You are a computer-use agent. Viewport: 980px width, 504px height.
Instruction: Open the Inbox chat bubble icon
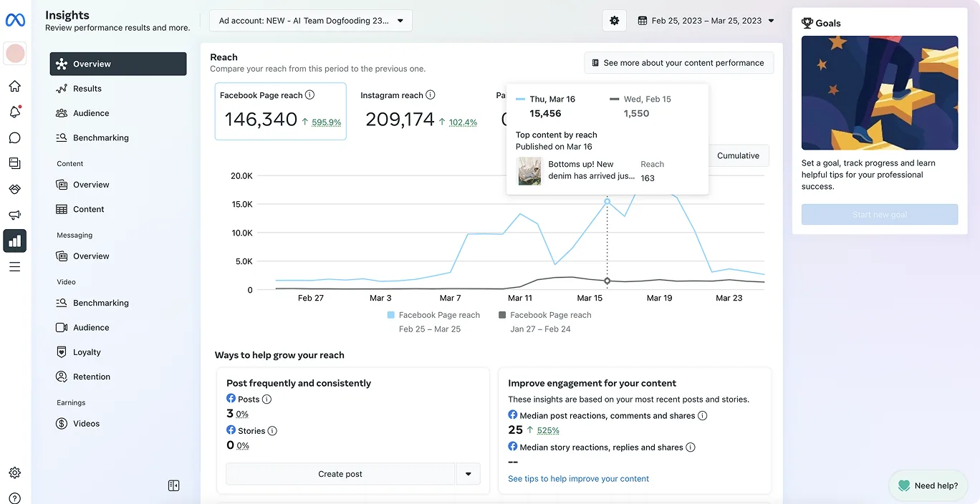[x=14, y=138]
